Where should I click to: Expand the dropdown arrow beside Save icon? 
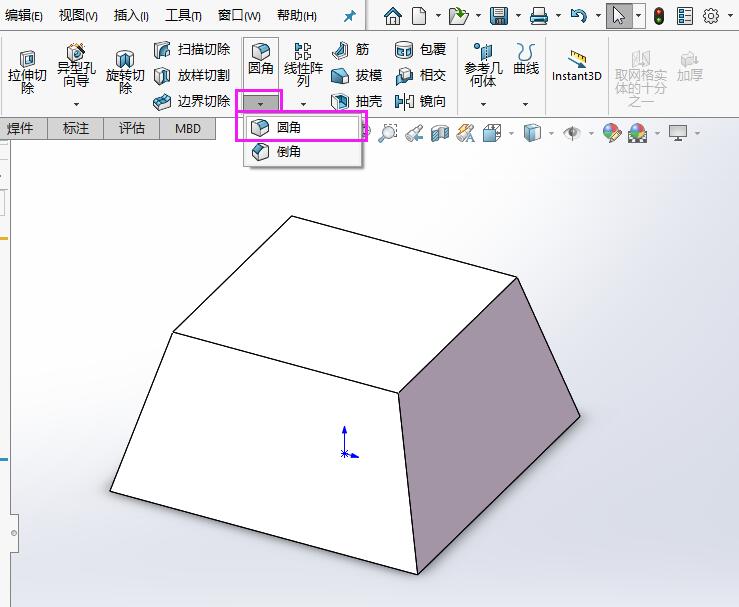tap(518, 16)
